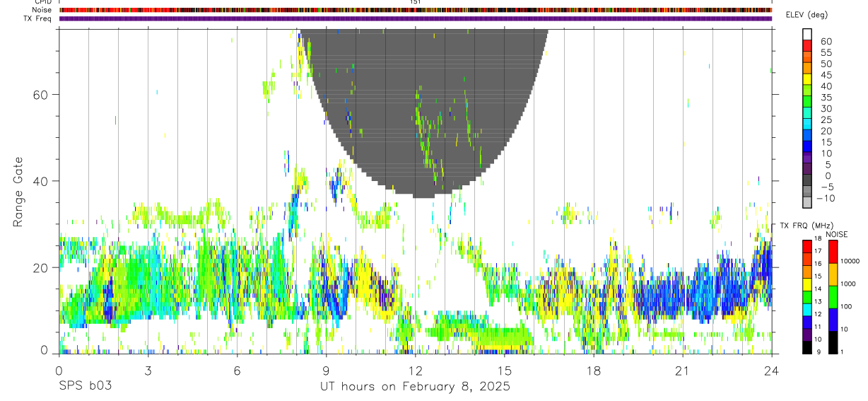Select the pure blue ELEV swatch between 15 and 10
The image size is (868, 401).
807,146
